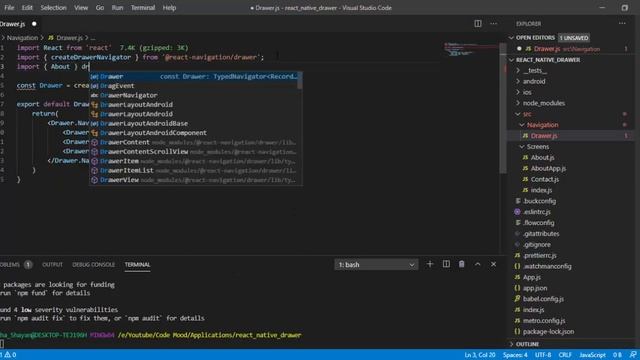640x360 pixels.
Task: Switch to the Problems panel tab
Action: 16,264
